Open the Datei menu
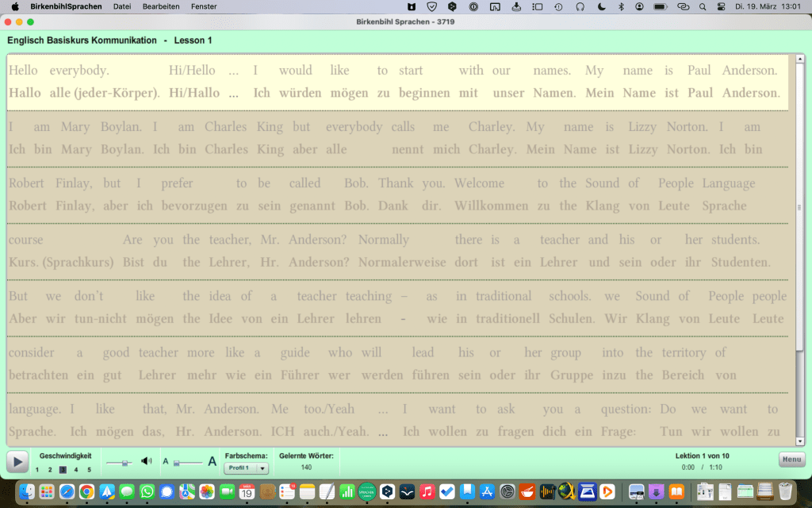Image resolution: width=812 pixels, height=508 pixels. tap(122, 6)
